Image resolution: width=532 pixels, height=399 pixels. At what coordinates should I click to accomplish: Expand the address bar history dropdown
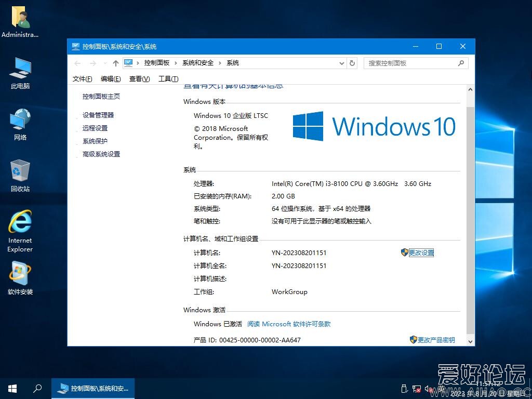click(341, 63)
